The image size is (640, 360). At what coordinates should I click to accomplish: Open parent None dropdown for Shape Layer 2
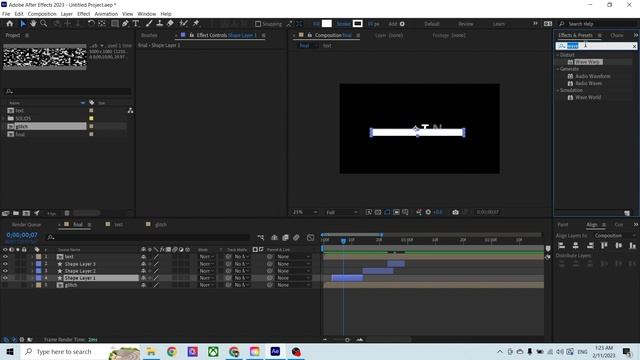293,271
